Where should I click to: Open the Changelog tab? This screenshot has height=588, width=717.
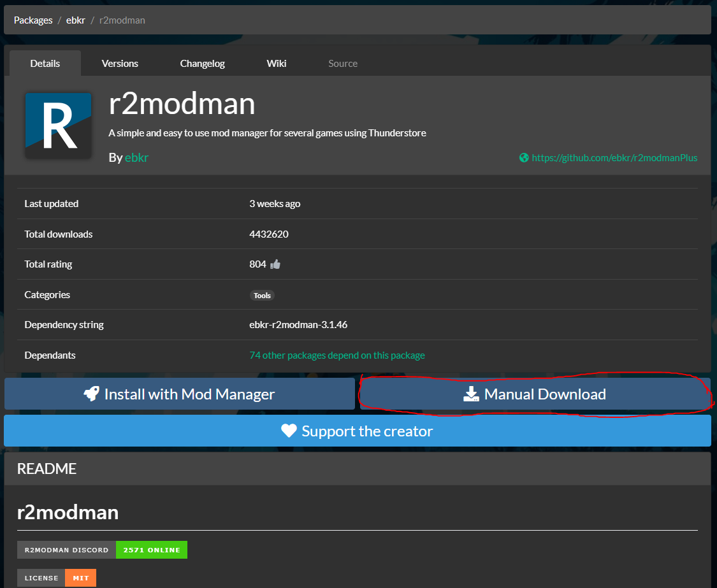tap(202, 64)
